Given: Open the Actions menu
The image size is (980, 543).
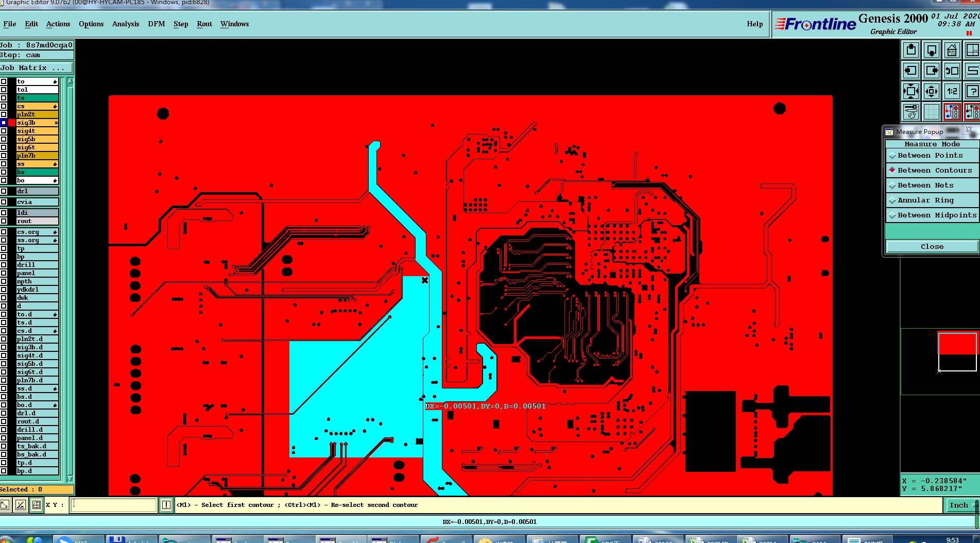Looking at the screenshot, I should 58,24.
